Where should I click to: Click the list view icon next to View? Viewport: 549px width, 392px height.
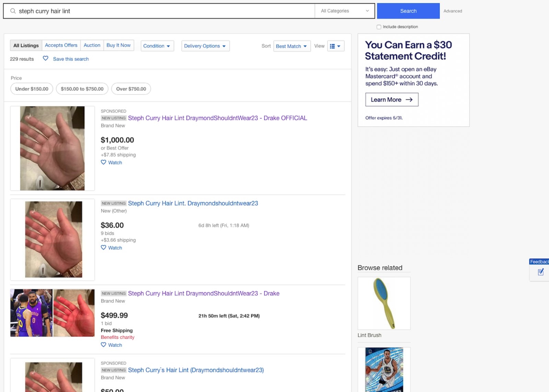point(332,46)
